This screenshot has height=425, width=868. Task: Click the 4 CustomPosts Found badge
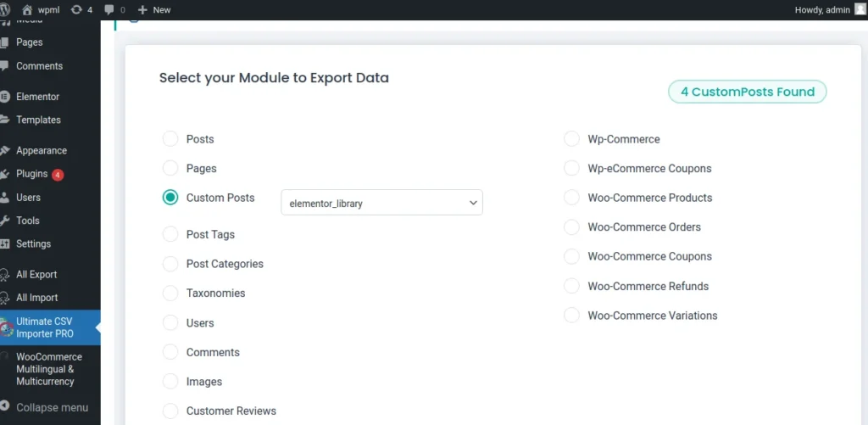tap(747, 92)
